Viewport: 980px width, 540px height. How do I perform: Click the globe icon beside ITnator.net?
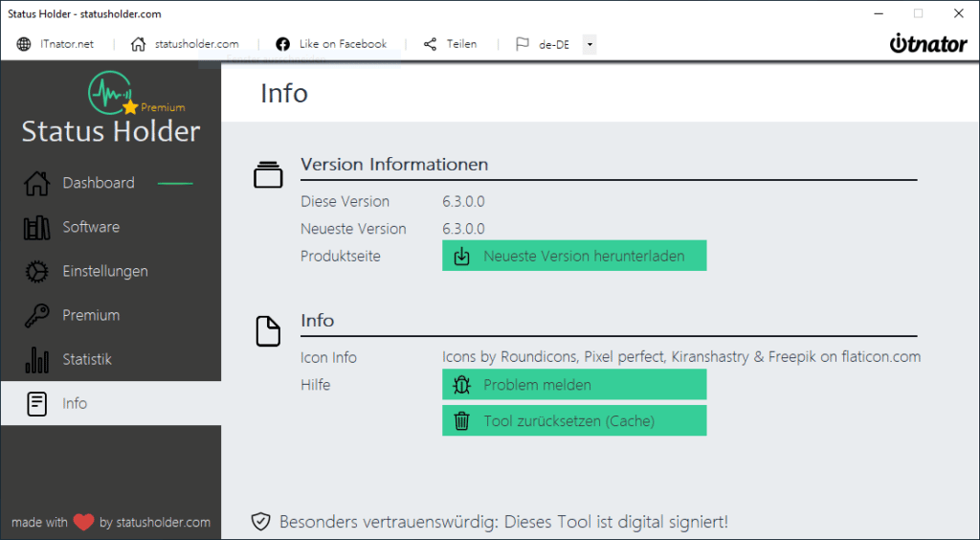click(x=24, y=44)
